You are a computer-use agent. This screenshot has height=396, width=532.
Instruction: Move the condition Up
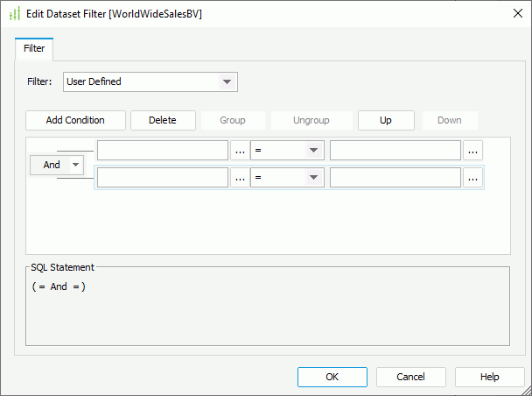[386, 120]
